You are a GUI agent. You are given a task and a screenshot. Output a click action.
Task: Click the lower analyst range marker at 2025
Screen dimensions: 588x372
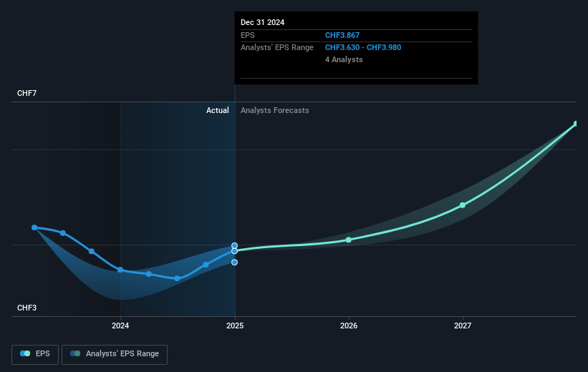(234, 263)
